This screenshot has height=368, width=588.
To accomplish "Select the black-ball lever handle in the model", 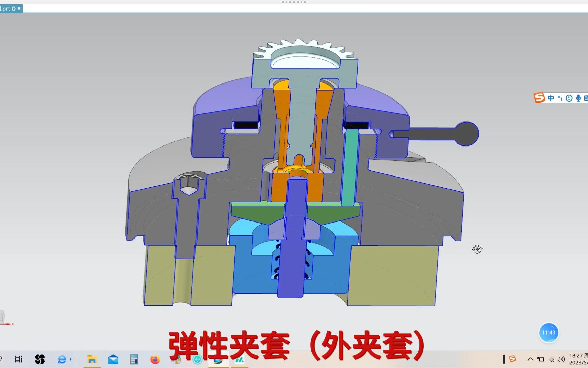I will point(467,134).
